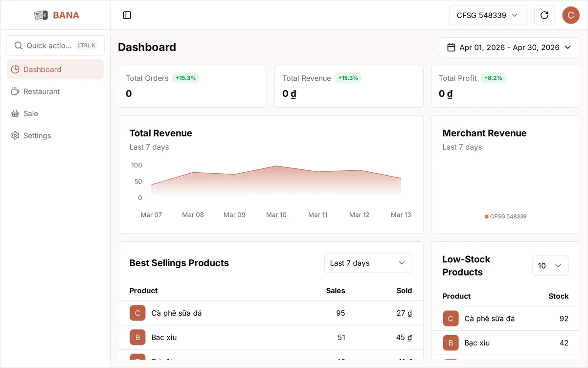This screenshot has height=368, width=588.
Task: Toggle the sidebar panel icon
Action: 127,15
